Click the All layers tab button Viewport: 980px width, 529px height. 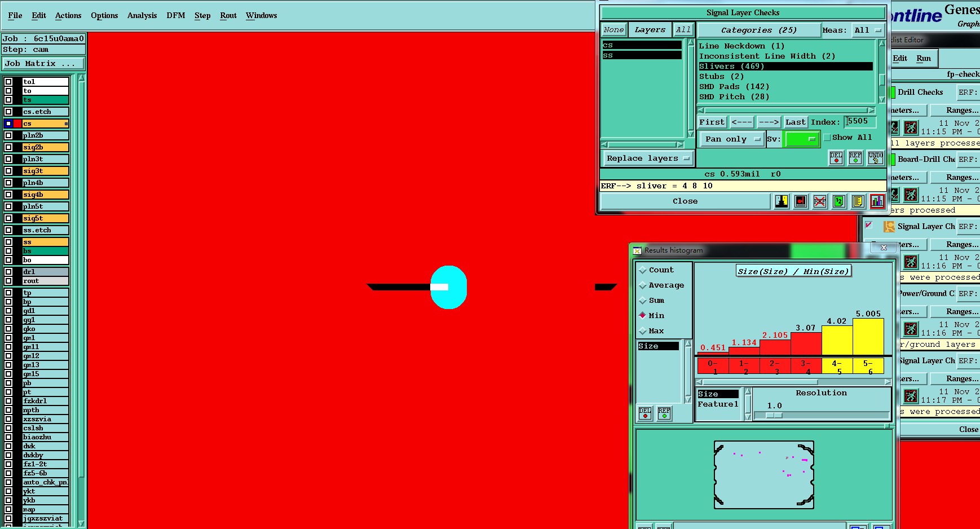click(x=683, y=30)
